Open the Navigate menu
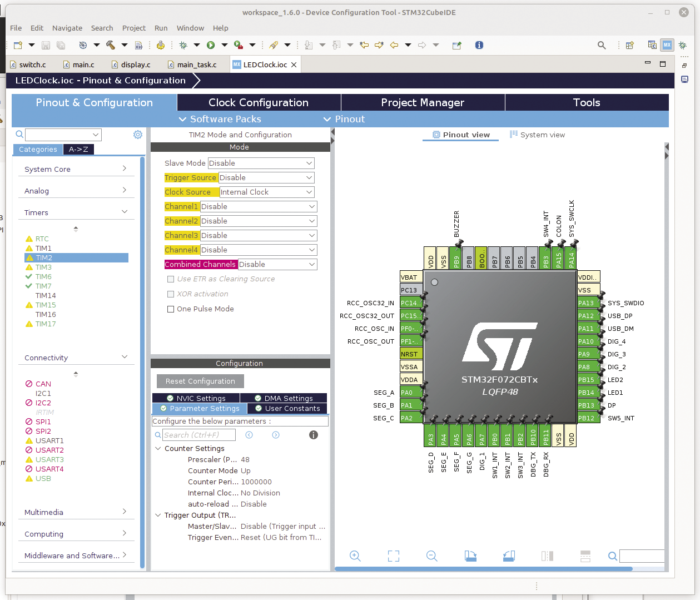This screenshot has height=600, width=700. pos(67,28)
